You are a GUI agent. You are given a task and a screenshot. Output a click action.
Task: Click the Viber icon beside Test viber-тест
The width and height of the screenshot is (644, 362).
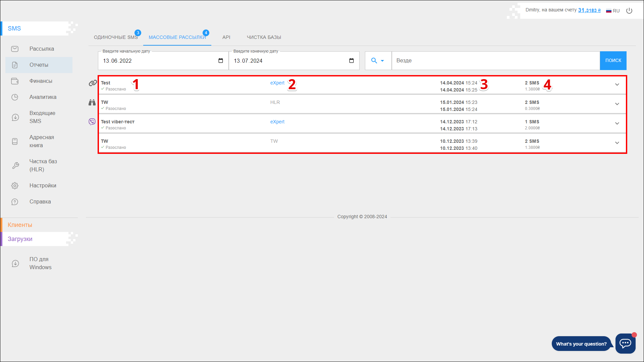point(92,122)
